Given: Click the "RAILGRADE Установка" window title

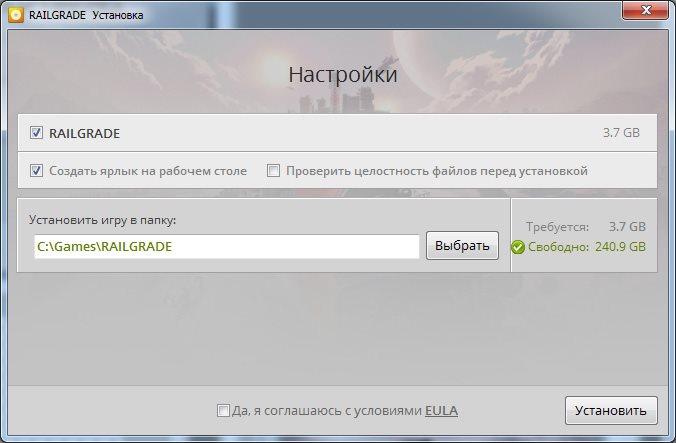Looking at the screenshot, I should pyautogui.click(x=86, y=15).
